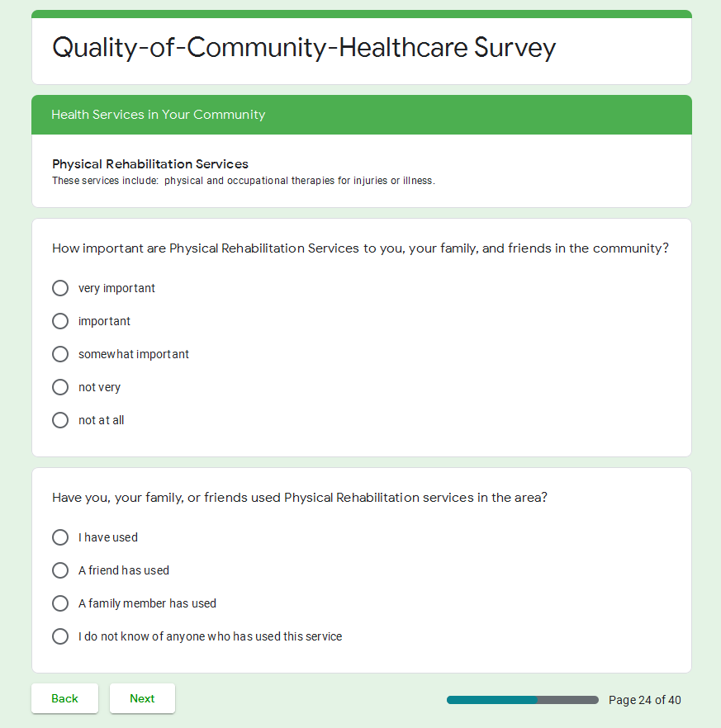Click the "Health Services in Your Community" header
Image resolution: width=721 pixels, height=728 pixels.
(x=159, y=115)
